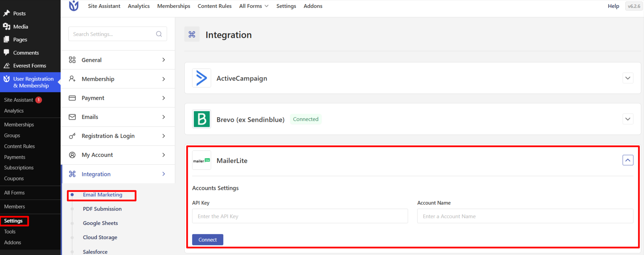Click the Payment card icon
This screenshot has width=644, height=255.
pyautogui.click(x=72, y=98)
